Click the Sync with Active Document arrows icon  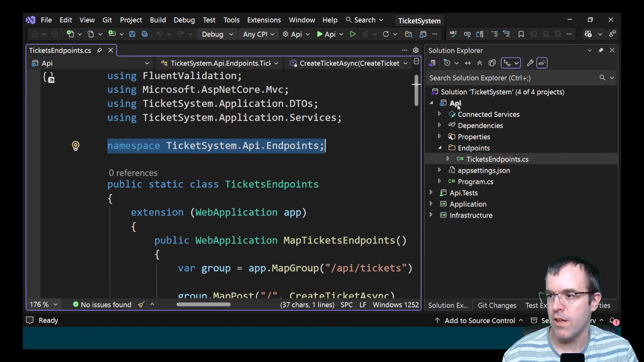468,63
